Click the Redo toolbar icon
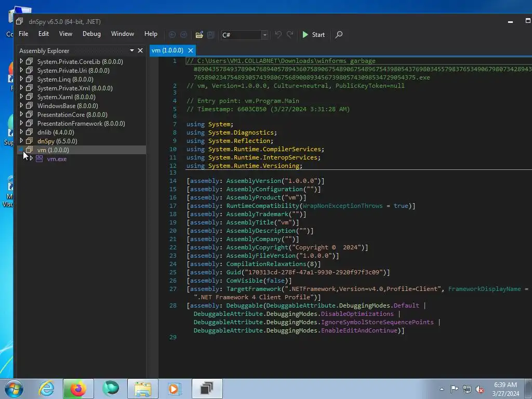 coord(290,35)
